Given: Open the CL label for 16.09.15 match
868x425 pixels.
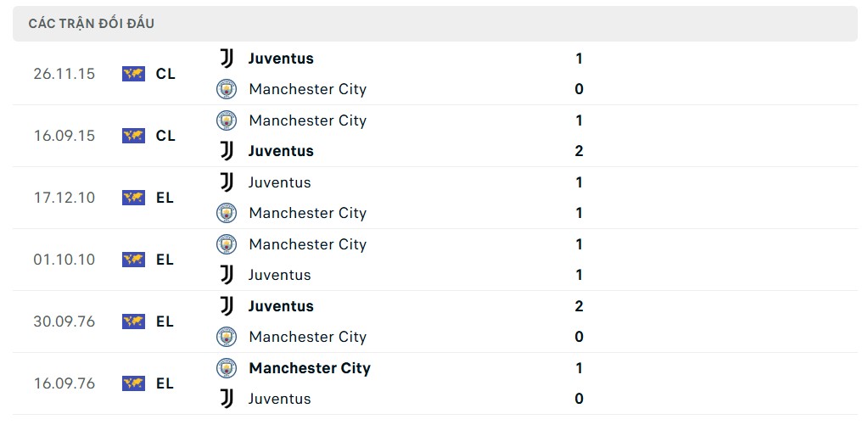Looking at the screenshot, I should [165, 136].
